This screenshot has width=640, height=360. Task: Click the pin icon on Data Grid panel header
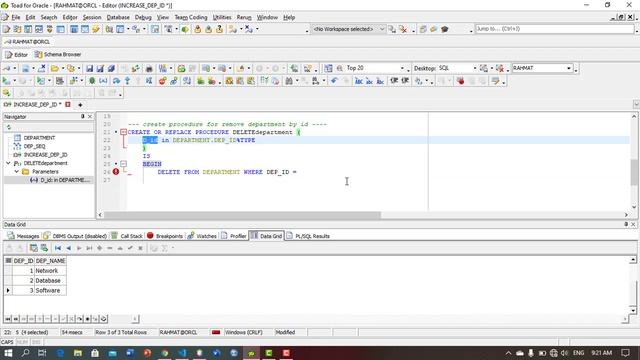[x=626, y=224]
